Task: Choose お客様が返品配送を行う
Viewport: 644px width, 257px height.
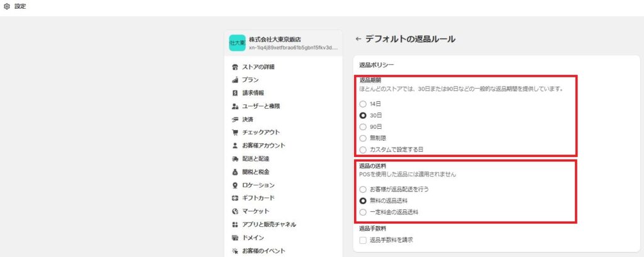Action: point(363,190)
